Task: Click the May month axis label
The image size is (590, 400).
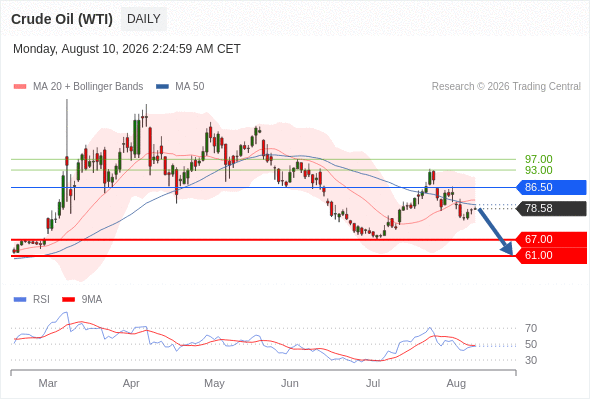Action: tap(214, 383)
